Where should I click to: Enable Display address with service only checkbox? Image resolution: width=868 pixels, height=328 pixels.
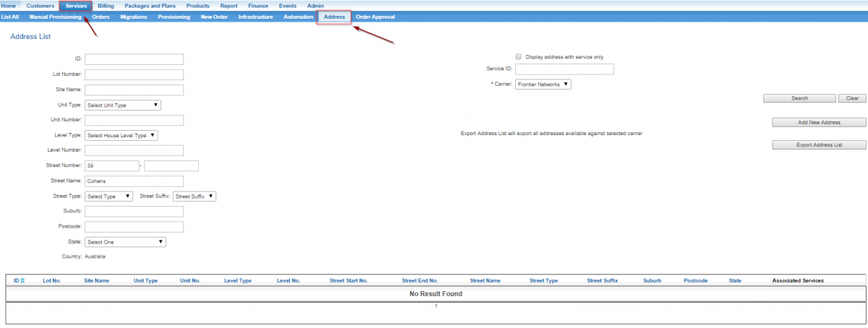tap(519, 56)
